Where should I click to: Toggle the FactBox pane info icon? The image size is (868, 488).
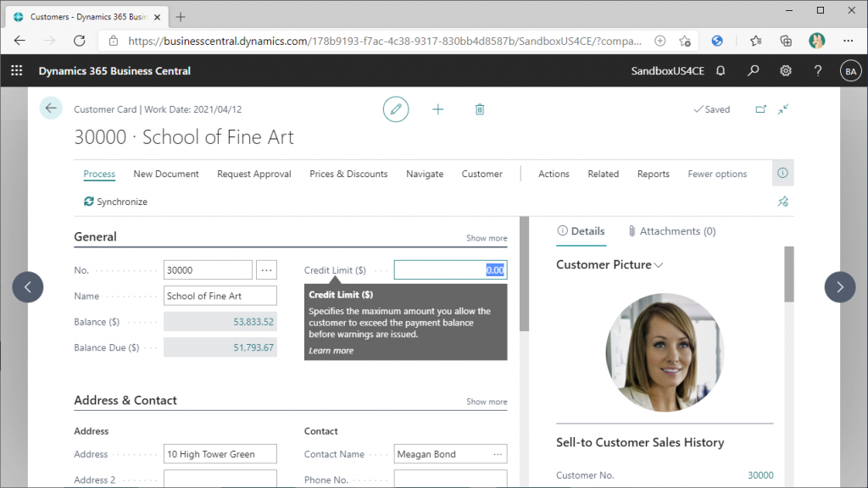point(782,173)
